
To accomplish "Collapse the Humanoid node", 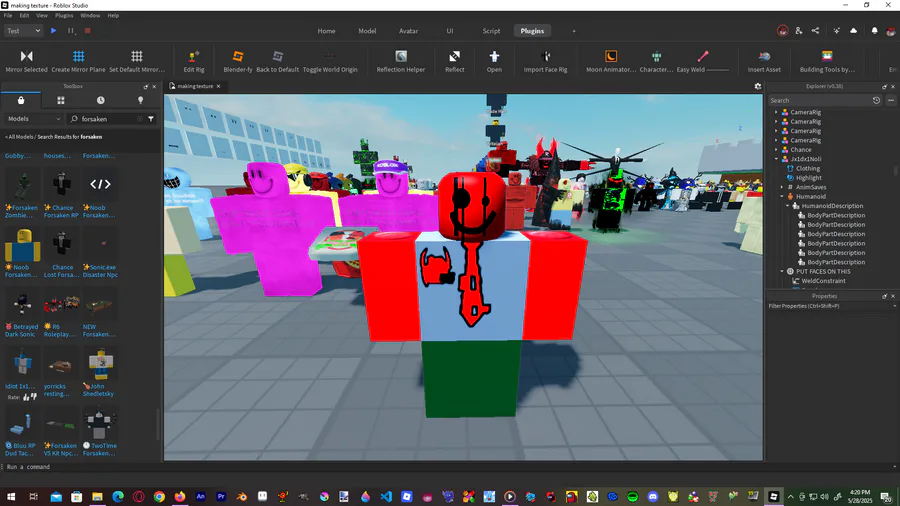I will coord(782,196).
